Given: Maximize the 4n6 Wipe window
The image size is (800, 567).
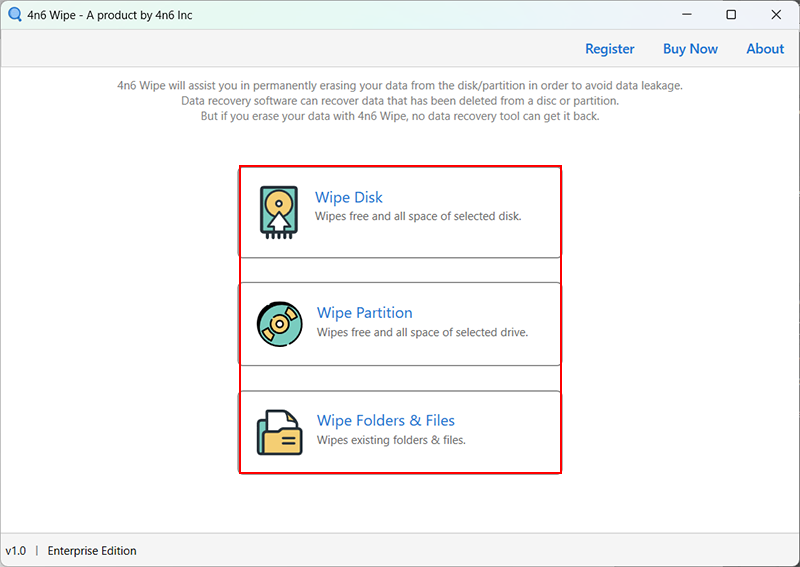Looking at the screenshot, I should [731, 14].
